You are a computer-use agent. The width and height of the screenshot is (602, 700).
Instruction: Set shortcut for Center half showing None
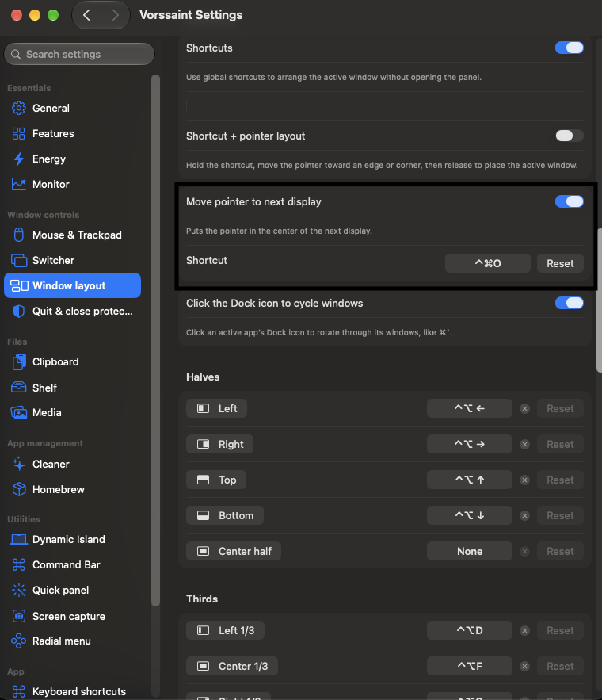tap(470, 551)
